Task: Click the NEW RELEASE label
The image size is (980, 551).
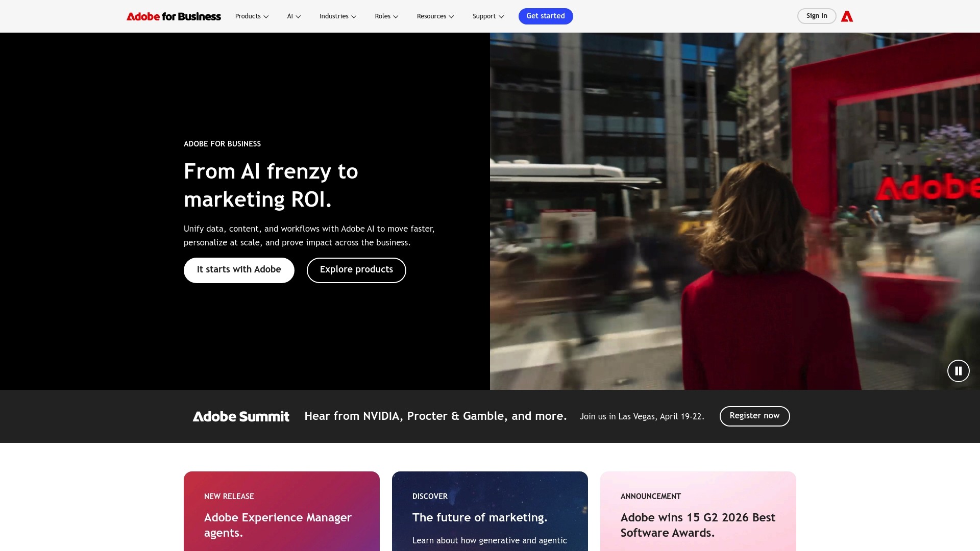Action: click(229, 496)
